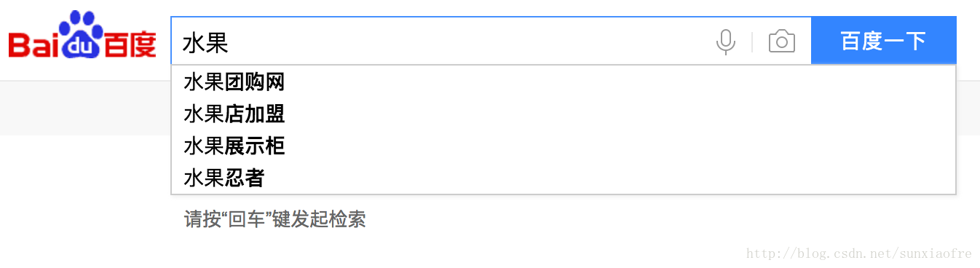Image resolution: width=980 pixels, height=268 pixels.
Task: Open image search via camera icon
Action: tap(781, 42)
